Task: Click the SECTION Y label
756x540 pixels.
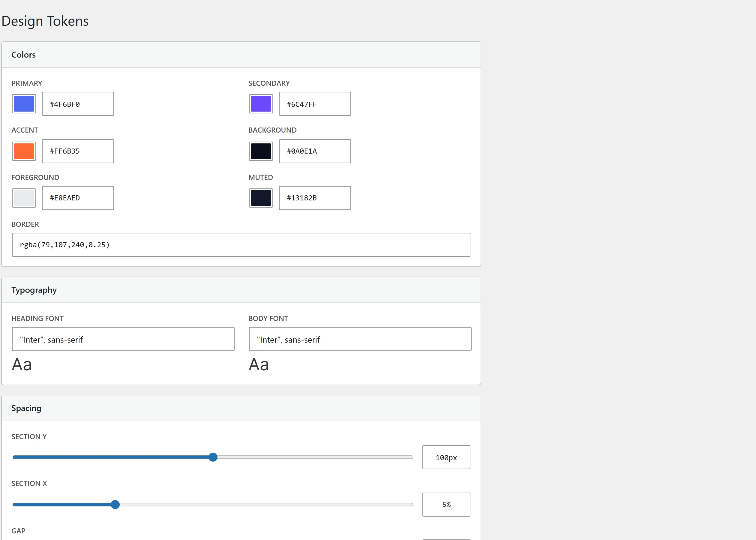Action: [x=29, y=436]
